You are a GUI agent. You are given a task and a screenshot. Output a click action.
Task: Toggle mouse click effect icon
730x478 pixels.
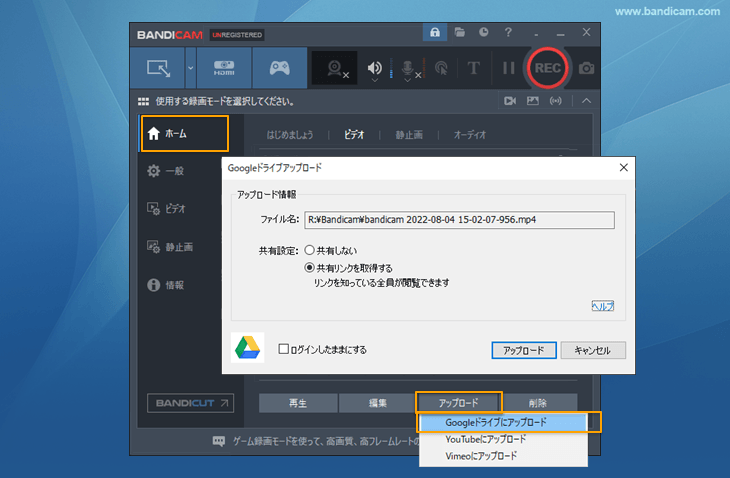pyautogui.click(x=441, y=68)
